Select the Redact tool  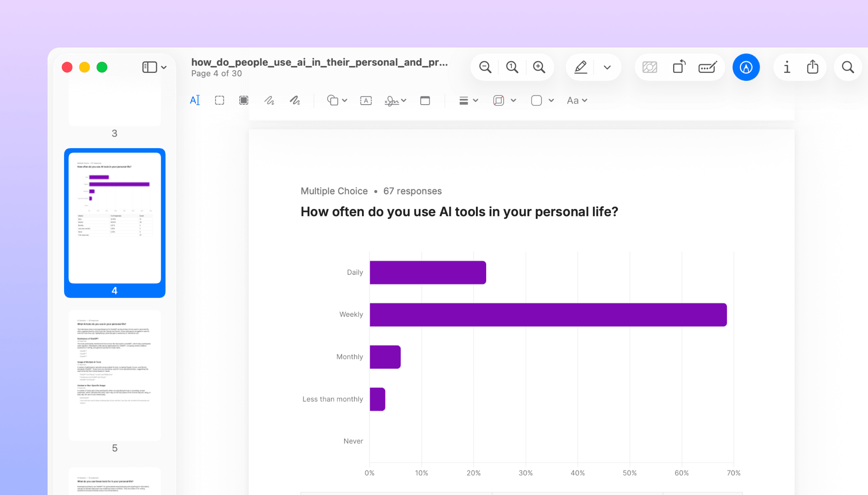pos(243,100)
